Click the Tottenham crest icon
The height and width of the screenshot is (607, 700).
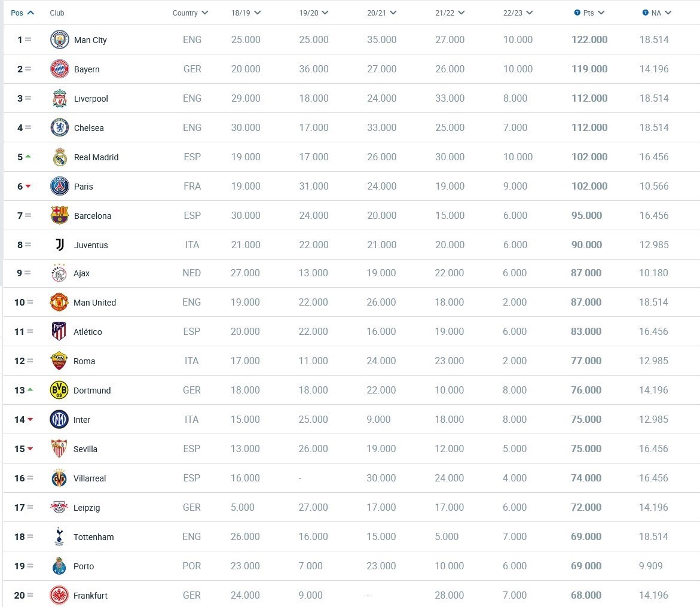pyautogui.click(x=59, y=536)
